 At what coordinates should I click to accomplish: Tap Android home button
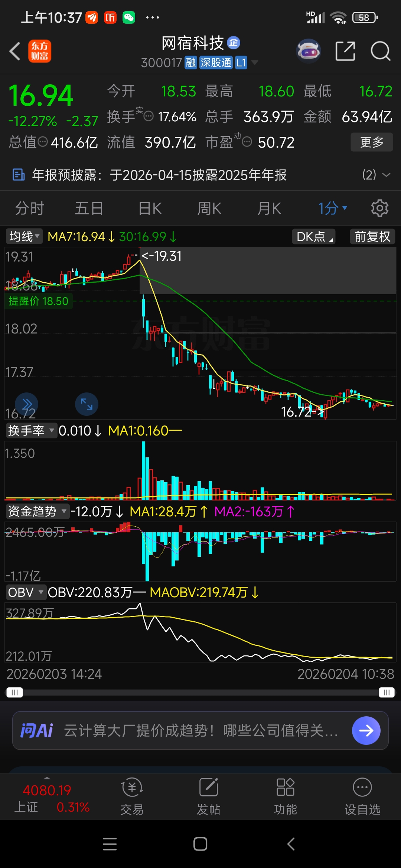point(200,844)
